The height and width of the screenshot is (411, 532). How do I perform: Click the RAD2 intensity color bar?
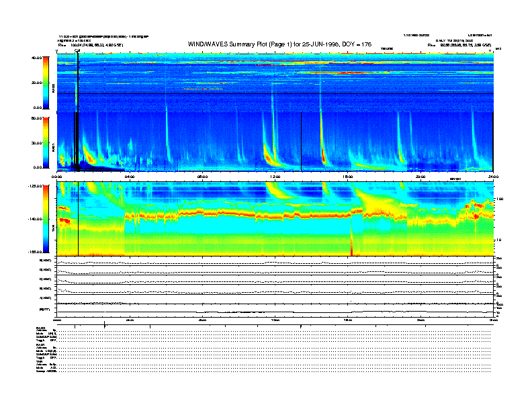[x=46, y=83]
